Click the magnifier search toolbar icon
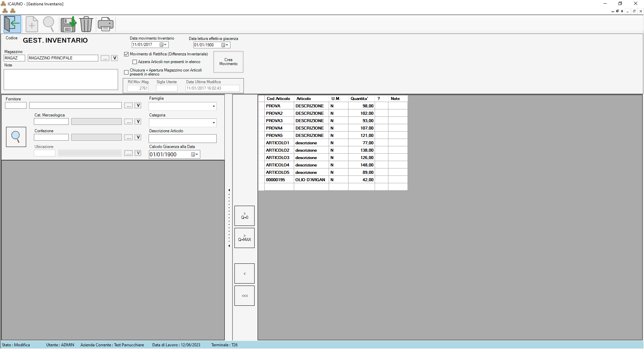This screenshot has width=644, height=349. click(x=49, y=24)
